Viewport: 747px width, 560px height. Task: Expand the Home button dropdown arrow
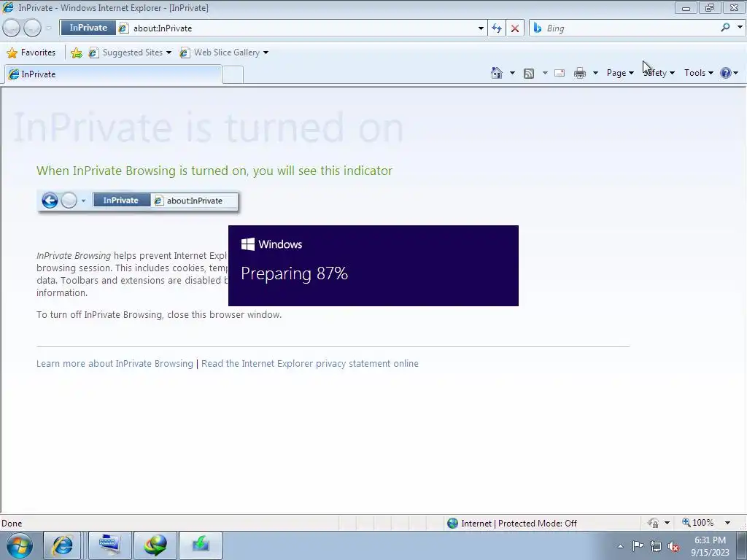point(512,73)
